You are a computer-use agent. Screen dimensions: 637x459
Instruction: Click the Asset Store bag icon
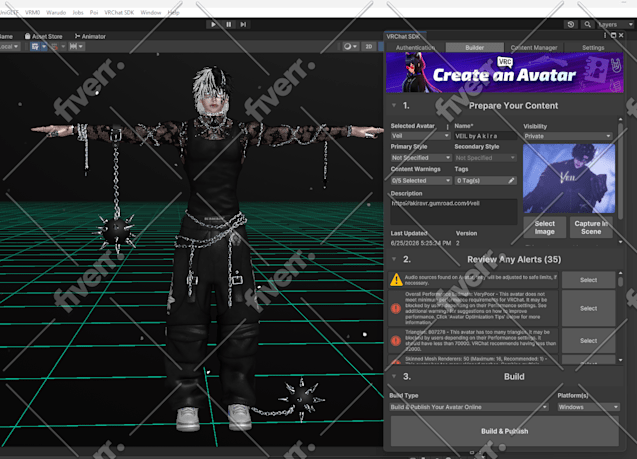[x=28, y=36]
